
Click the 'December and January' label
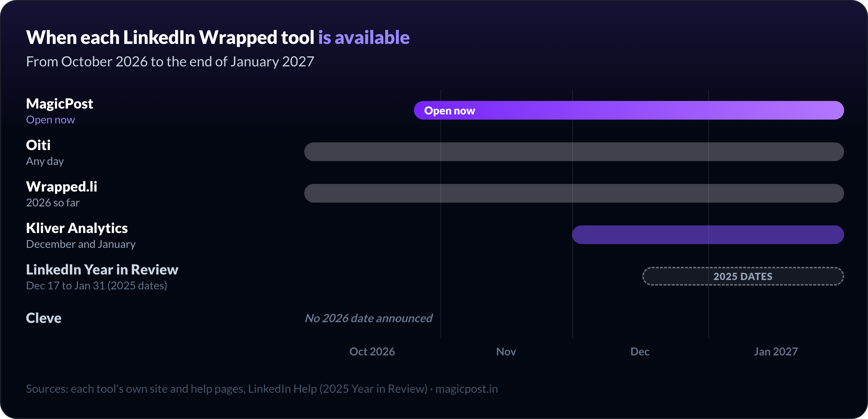point(81,244)
